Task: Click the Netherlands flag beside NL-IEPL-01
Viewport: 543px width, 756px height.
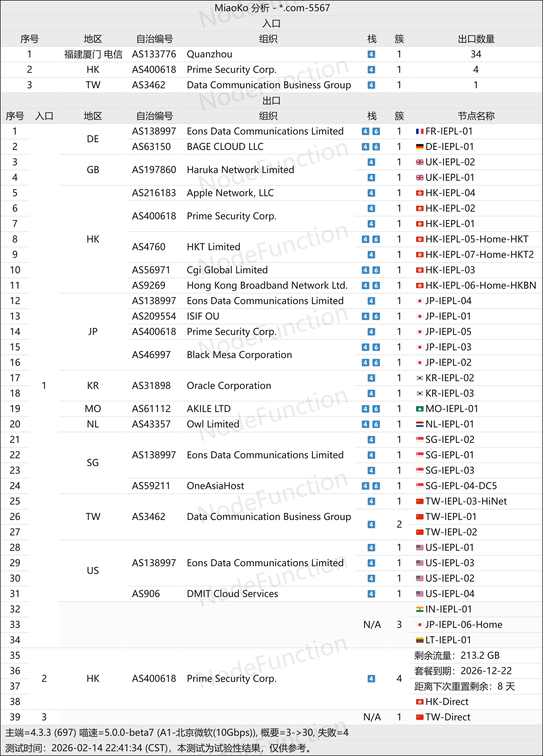Action: click(420, 424)
